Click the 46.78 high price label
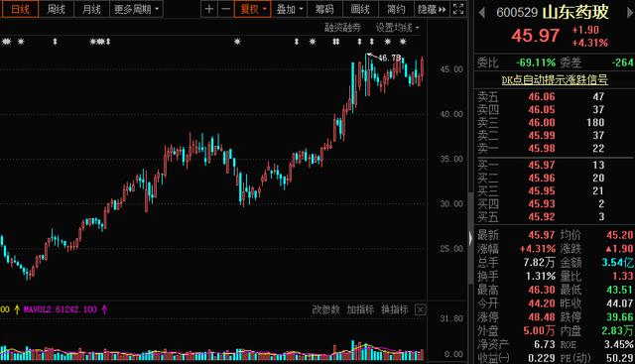 [x=389, y=58]
